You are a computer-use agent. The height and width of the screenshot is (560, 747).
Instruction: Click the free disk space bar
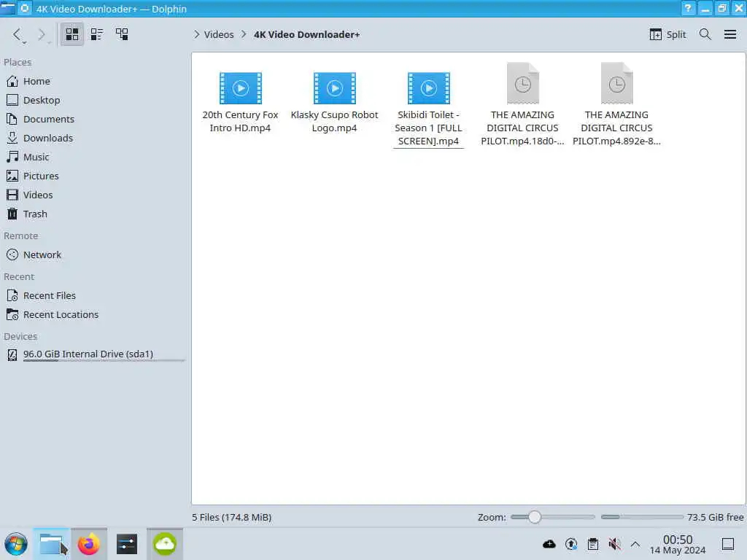642,517
